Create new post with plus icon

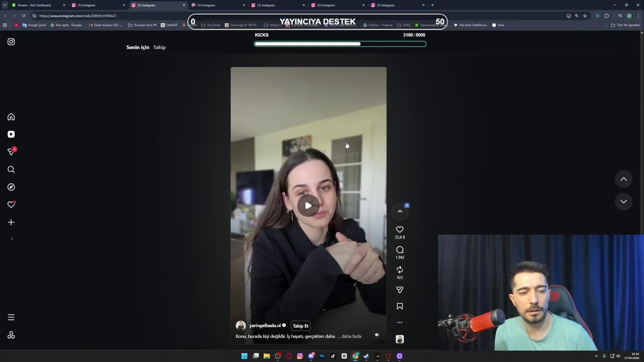pyautogui.click(x=11, y=222)
